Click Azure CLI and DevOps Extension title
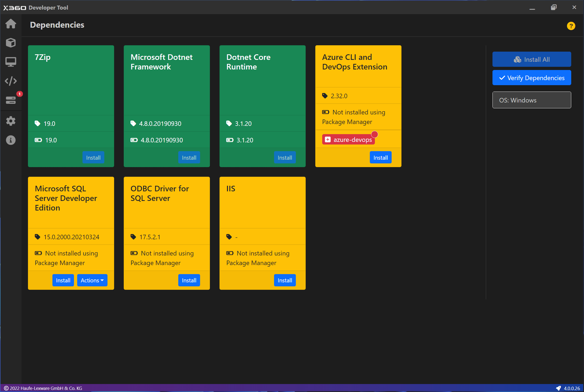This screenshot has height=392, width=584. pos(355,62)
